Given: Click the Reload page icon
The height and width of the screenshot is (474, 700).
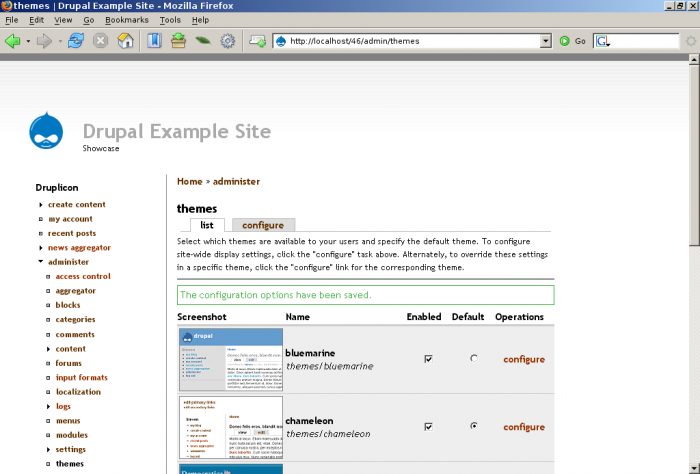Looking at the screenshot, I should pos(76,41).
